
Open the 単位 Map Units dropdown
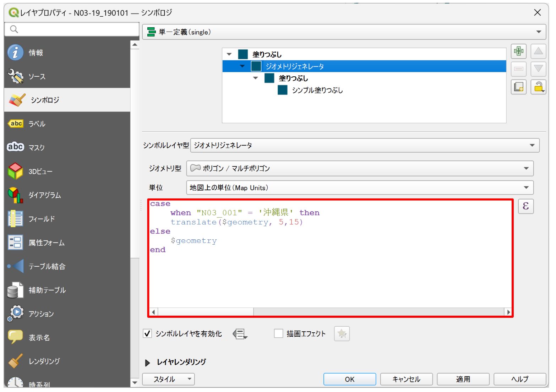pyautogui.click(x=360, y=187)
